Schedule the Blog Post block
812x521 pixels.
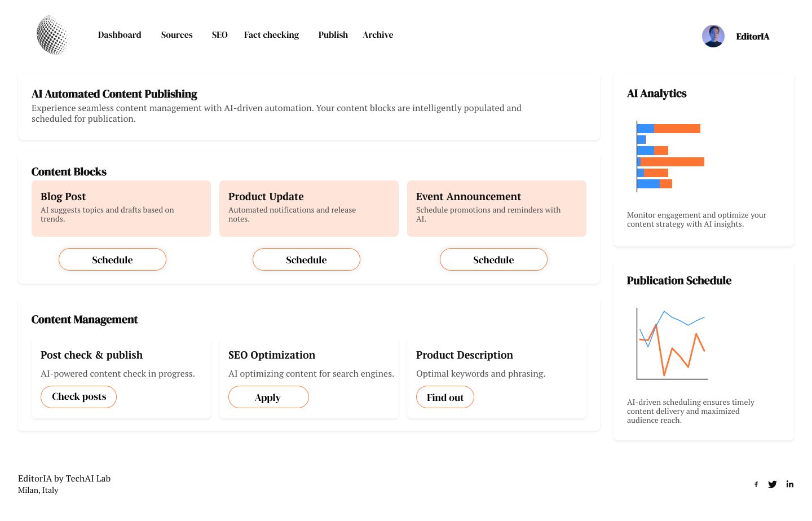[112, 259]
